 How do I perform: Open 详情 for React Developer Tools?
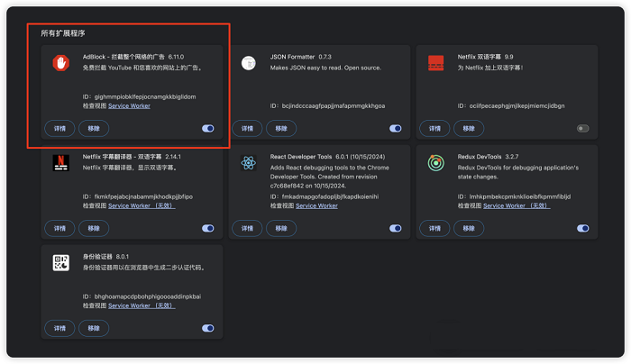tap(247, 228)
